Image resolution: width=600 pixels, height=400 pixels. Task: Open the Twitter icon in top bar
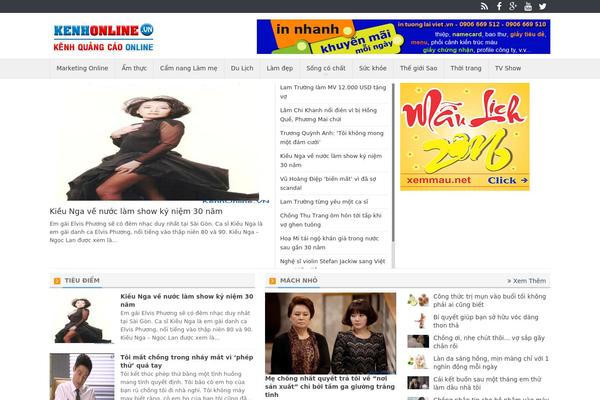543,6
